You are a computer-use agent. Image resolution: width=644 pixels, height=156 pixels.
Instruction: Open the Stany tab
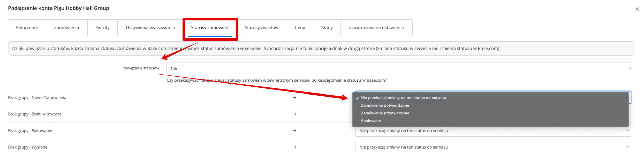(327, 28)
